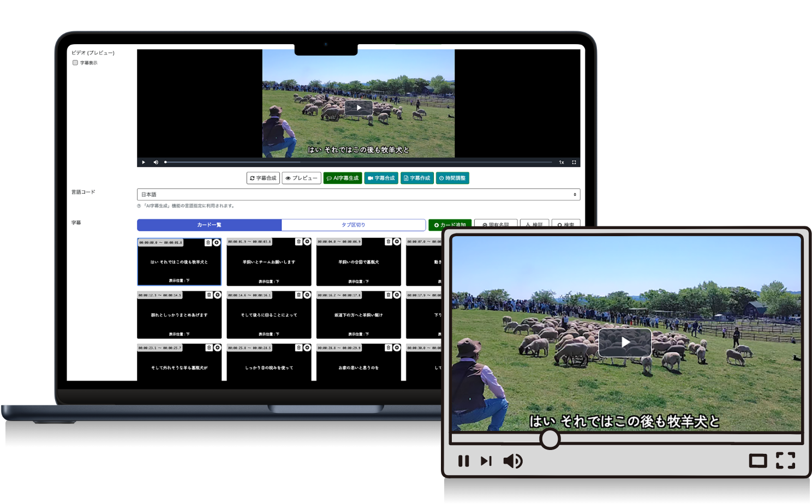Enter fullscreen in laptop video player
Image resolution: width=812 pixels, height=504 pixels.
[574, 163]
